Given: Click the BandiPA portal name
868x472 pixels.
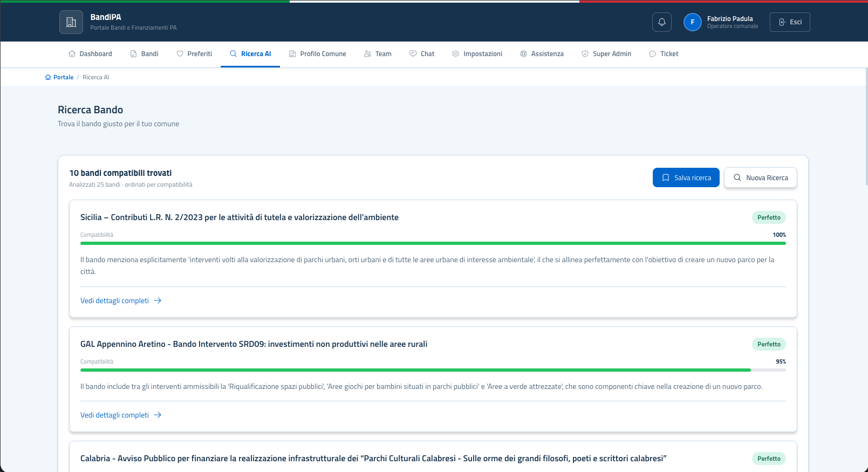Looking at the screenshot, I should (x=106, y=17).
